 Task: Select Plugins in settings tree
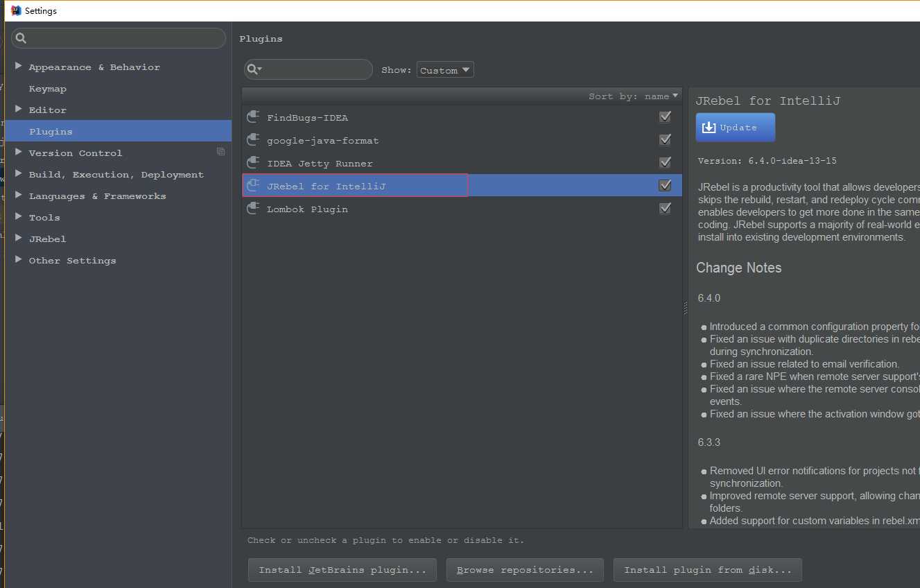pos(118,131)
